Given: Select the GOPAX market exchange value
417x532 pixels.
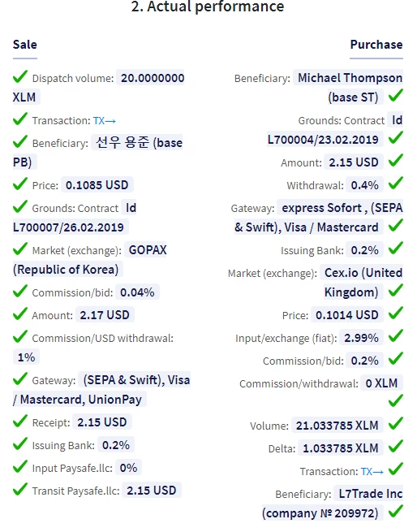Looking at the screenshot, I should (x=148, y=250).
